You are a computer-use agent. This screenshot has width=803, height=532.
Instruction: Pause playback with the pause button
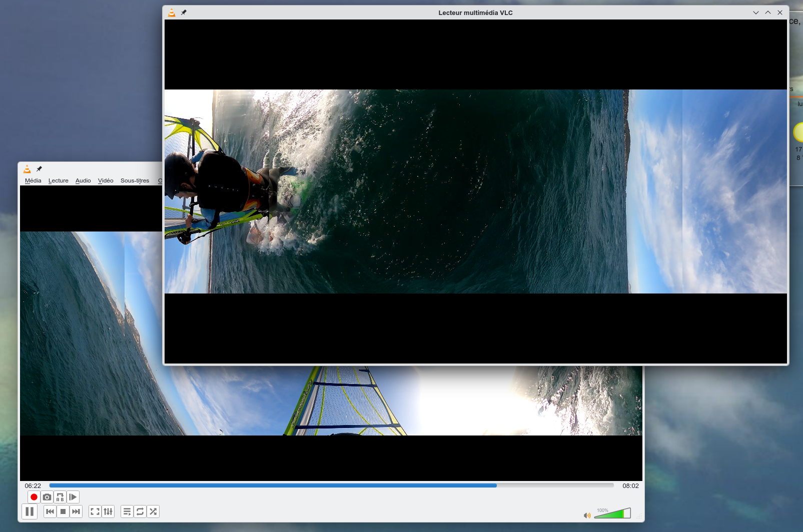click(30, 511)
